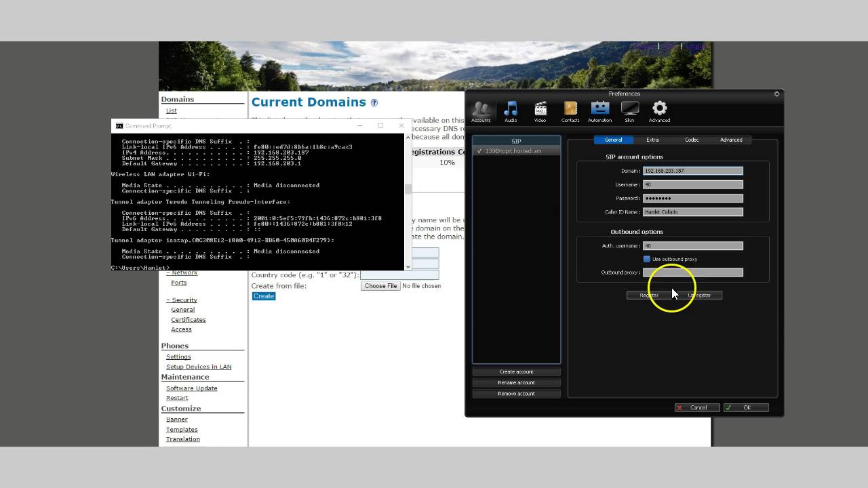The width and height of the screenshot is (868, 488).
Task: Open the Skin preferences section
Action: (x=629, y=112)
